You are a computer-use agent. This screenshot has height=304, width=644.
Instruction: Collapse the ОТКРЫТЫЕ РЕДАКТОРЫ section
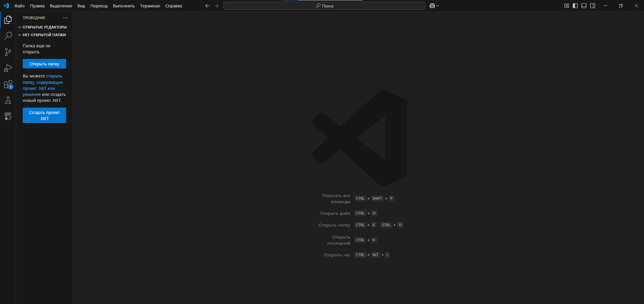(44, 27)
